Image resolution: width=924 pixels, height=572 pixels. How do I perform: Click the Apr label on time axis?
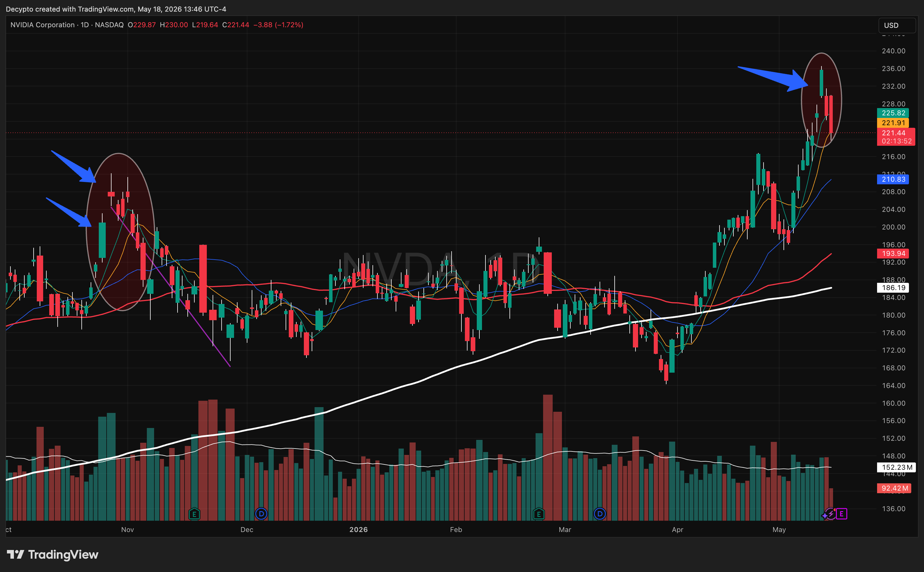678,530
